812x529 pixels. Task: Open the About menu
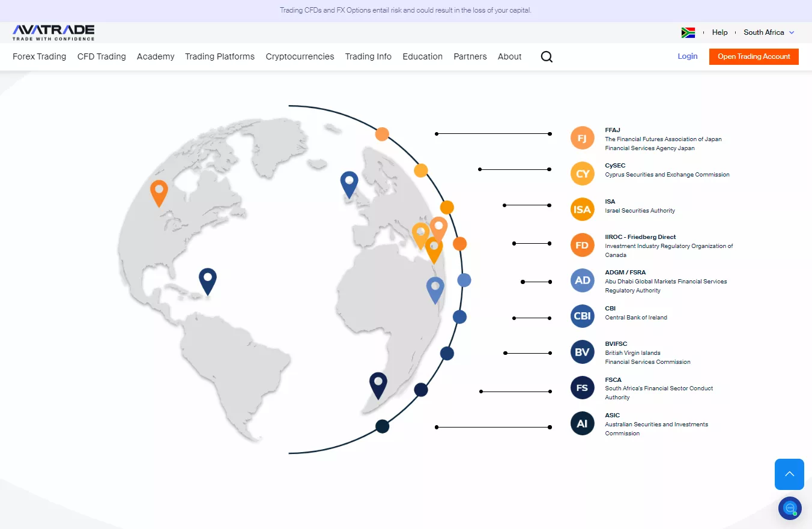point(509,56)
